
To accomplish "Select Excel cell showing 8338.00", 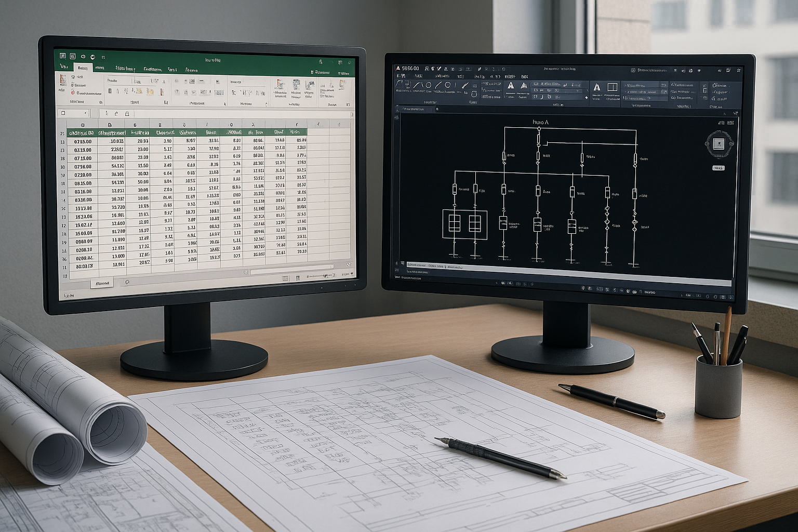I will pos(84,199).
